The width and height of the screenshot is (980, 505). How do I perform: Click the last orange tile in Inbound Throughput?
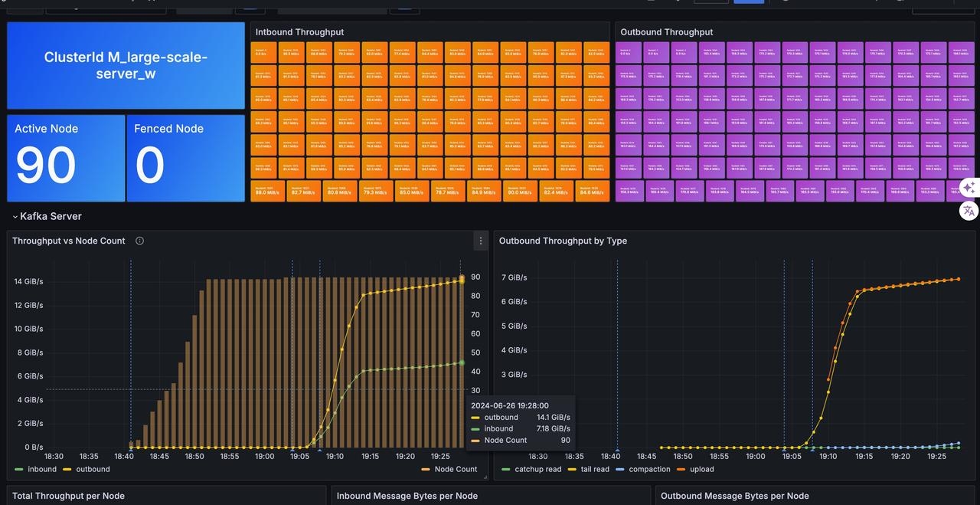click(592, 191)
